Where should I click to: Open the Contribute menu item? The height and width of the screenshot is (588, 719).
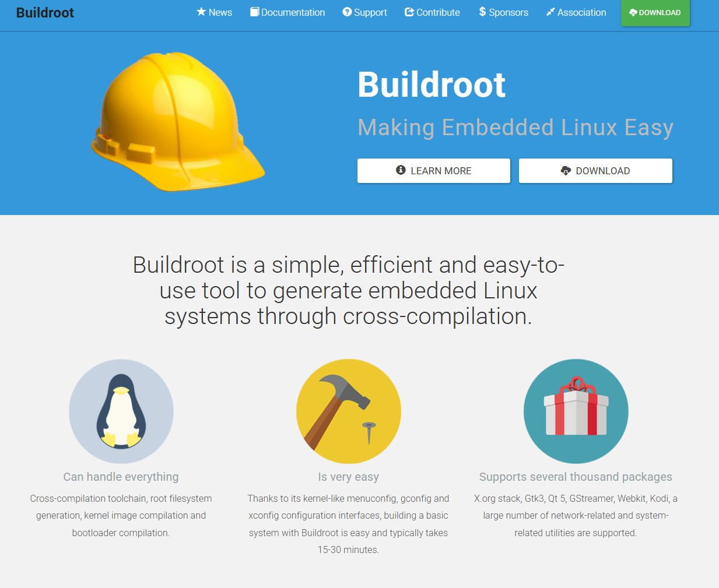point(432,12)
